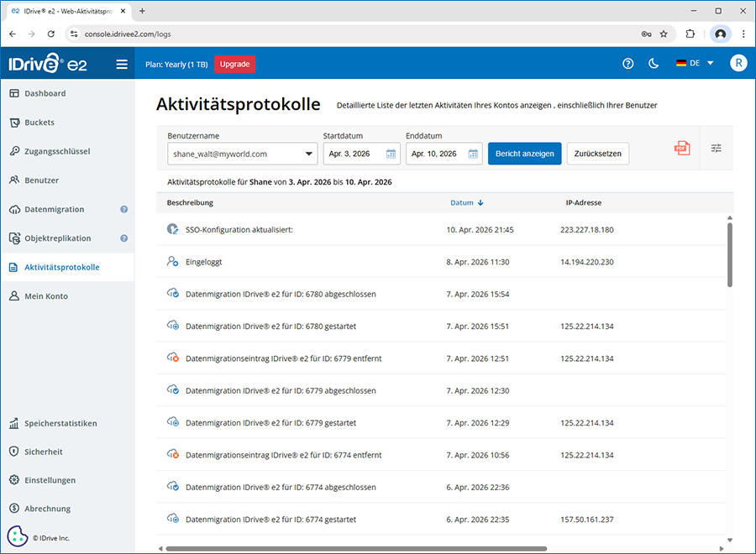Click the Zurücksetzen button
756x554 pixels.
click(x=598, y=154)
